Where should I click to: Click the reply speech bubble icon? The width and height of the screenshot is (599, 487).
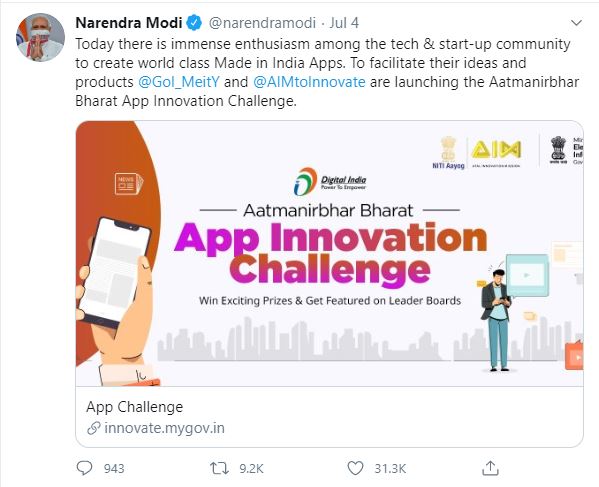[x=84, y=468]
